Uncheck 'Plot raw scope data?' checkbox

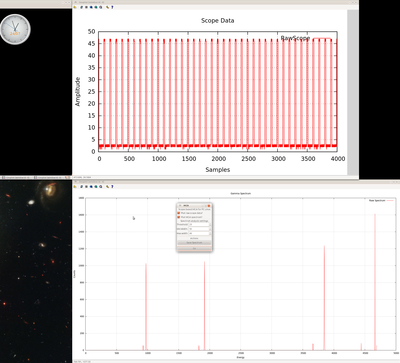[178, 213]
